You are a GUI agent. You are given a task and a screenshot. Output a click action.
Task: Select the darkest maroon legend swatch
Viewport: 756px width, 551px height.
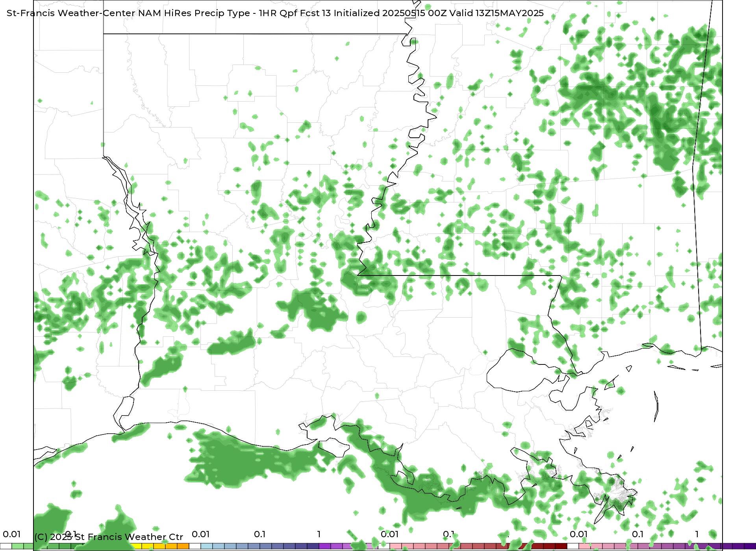[561, 546]
